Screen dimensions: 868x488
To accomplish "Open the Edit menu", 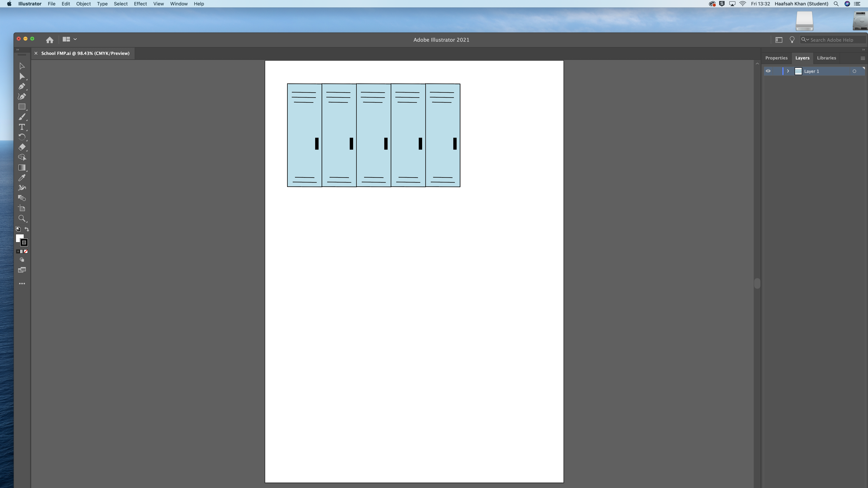I will pos(66,4).
